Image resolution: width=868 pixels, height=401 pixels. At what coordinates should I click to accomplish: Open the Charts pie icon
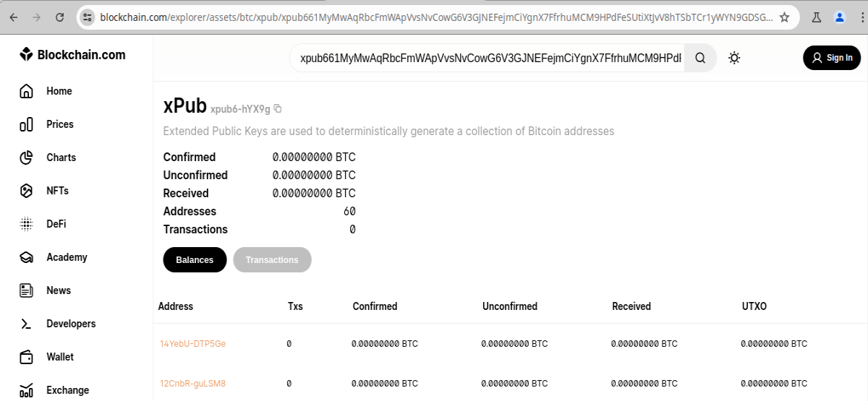pos(26,158)
